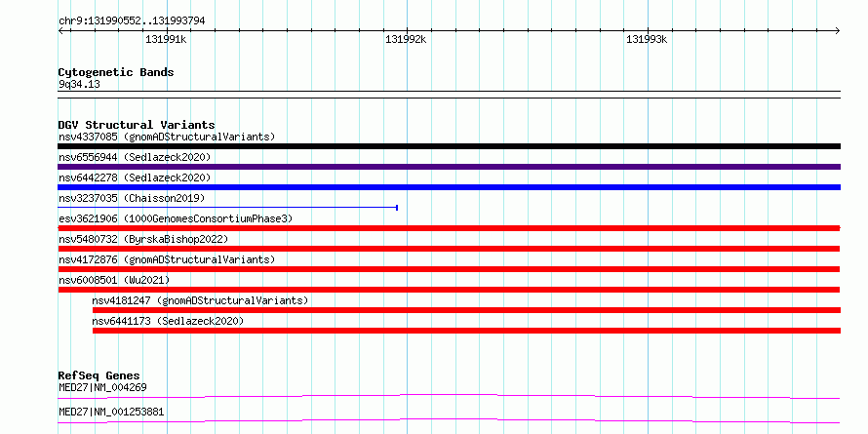Click the MED27|NM_004269 gene label
Screen dimensions: 868x434
coord(102,387)
